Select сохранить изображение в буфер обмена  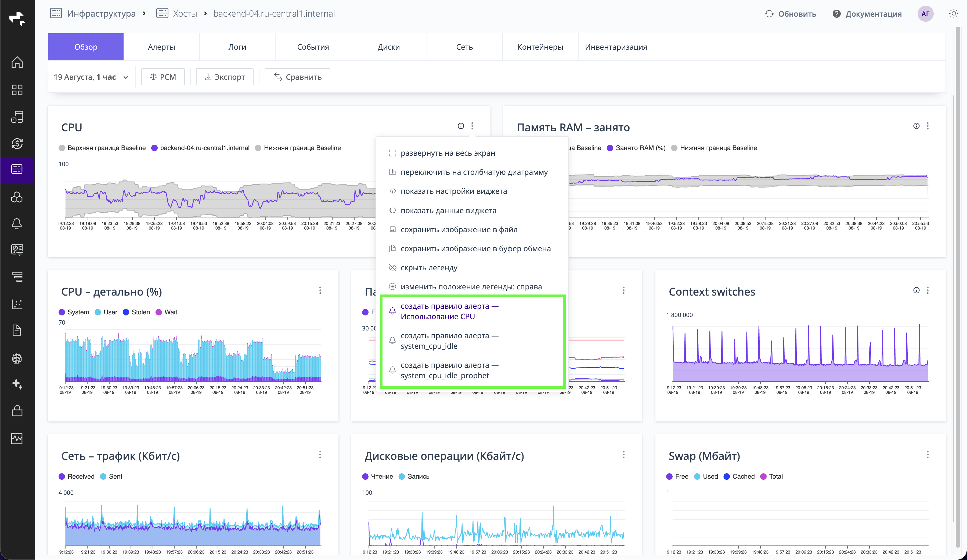(472, 249)
